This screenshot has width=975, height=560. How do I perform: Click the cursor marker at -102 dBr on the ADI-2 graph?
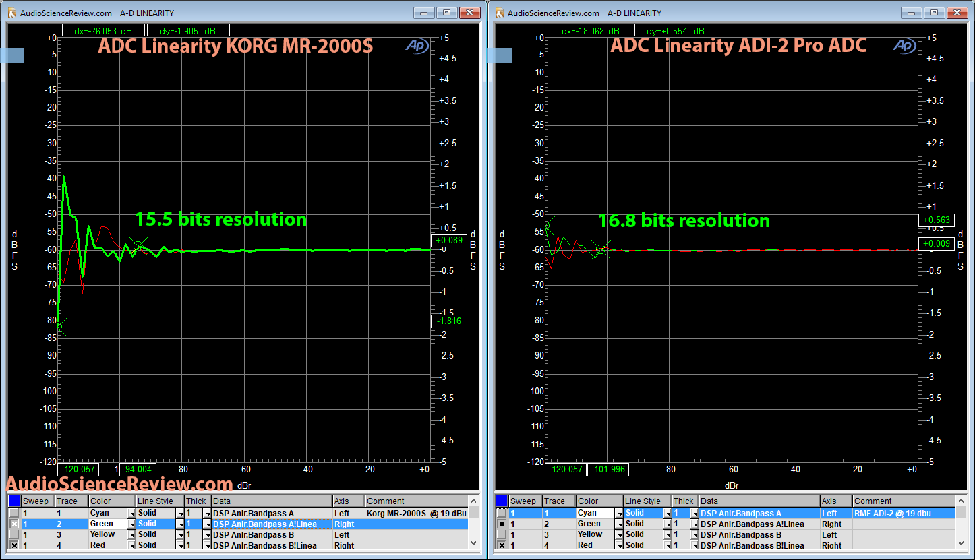601,249
